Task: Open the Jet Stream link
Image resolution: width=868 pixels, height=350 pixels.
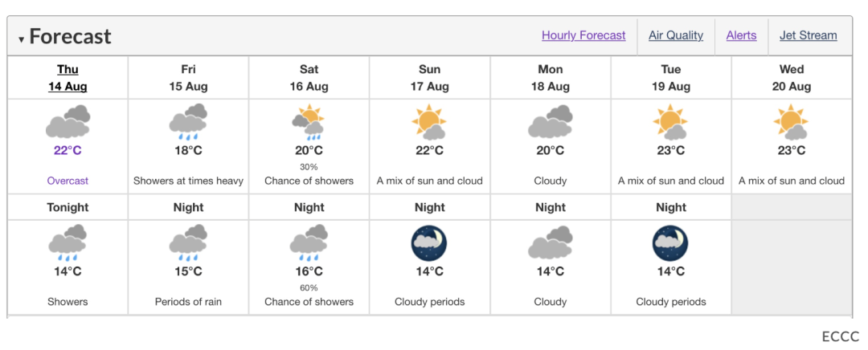Action: click(x=809, y=35)
